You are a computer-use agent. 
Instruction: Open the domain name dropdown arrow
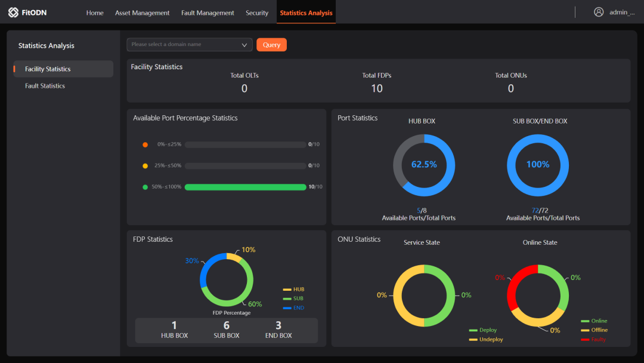[x=244, y=45]
